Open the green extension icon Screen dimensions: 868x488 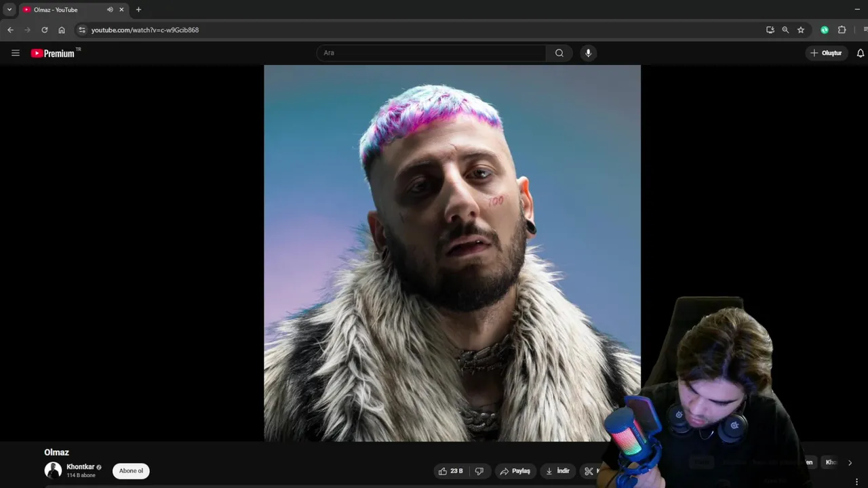pos(825,30)
